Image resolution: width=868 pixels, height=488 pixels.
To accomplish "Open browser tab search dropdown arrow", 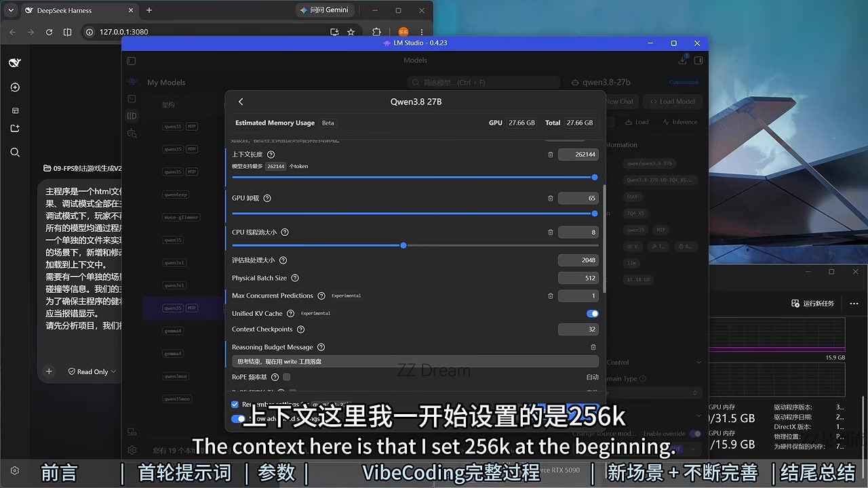I will coord(12,10).
